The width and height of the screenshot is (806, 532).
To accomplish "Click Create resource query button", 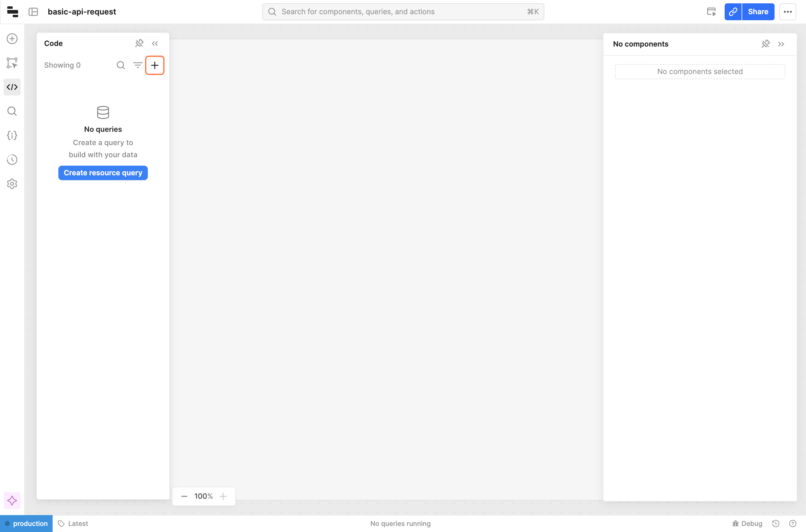I will tap(103, 173).
